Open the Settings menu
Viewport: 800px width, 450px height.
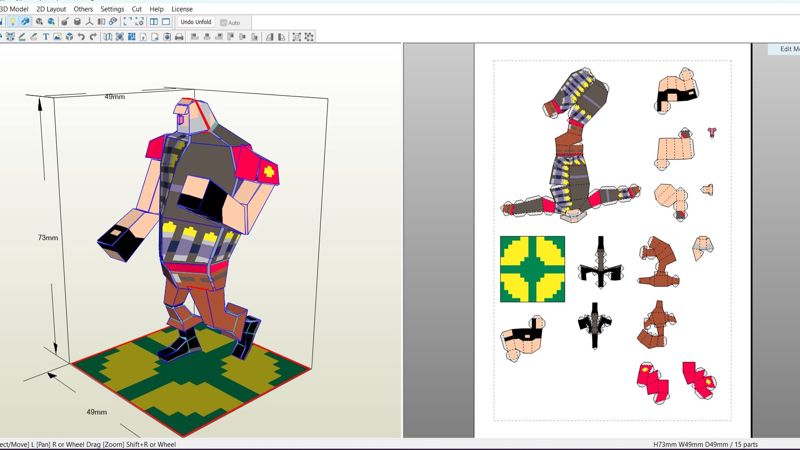point(112,9)
